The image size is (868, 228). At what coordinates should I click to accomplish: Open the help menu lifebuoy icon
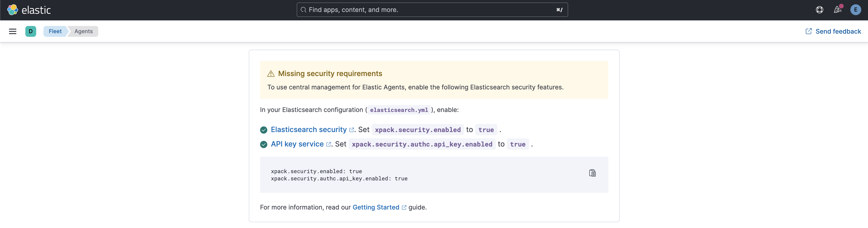[x=819, y=10]
